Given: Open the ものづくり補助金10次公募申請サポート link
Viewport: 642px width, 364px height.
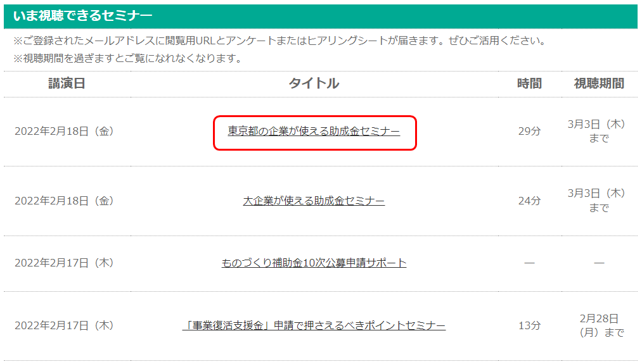Looking at the screenshot, I should click(314, 263).
